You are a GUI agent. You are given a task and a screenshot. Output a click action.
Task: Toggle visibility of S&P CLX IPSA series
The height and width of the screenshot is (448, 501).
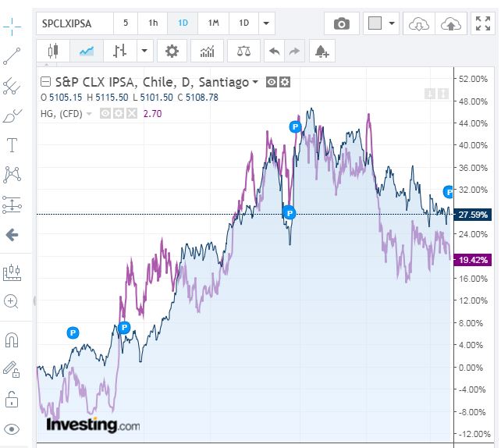coord(272,82)
